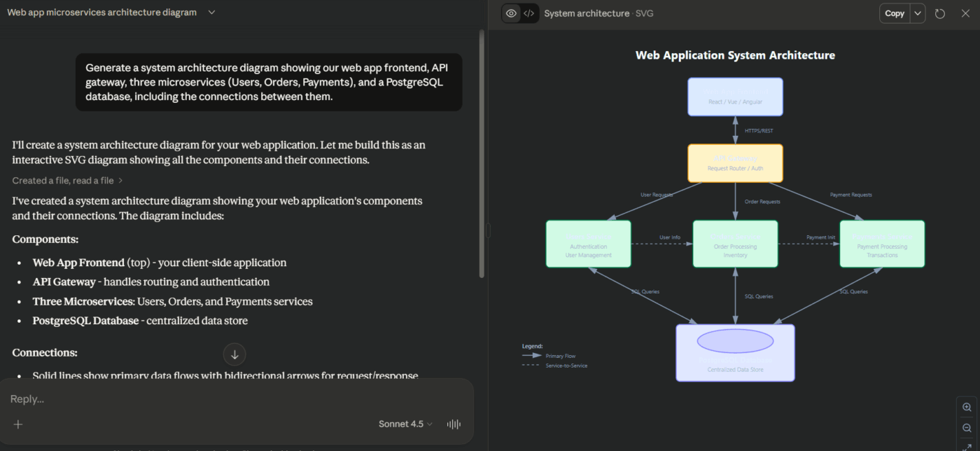
Task: Expand the 'Created a file, read a file' step
Action: click(x=67, y=181)
